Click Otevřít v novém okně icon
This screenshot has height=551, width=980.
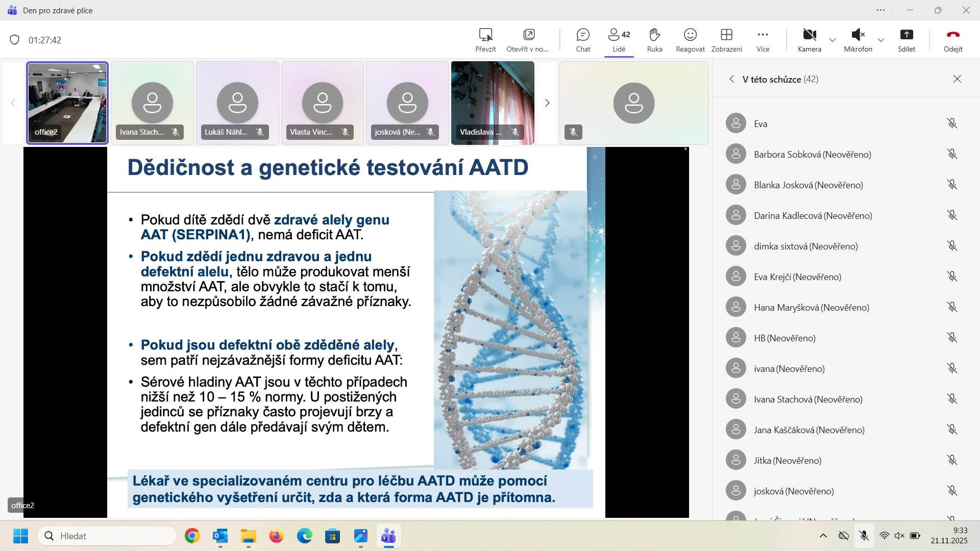(x=529, y=35)
